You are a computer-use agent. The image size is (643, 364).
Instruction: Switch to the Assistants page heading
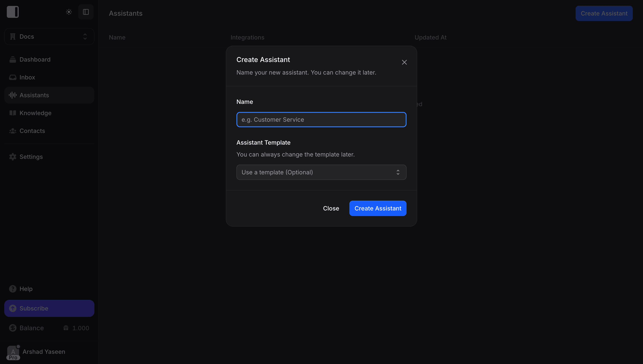pos(126,13)
